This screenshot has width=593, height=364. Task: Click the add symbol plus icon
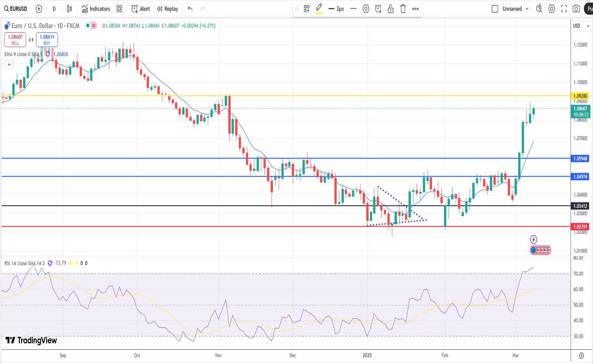(x=39, y=9)
